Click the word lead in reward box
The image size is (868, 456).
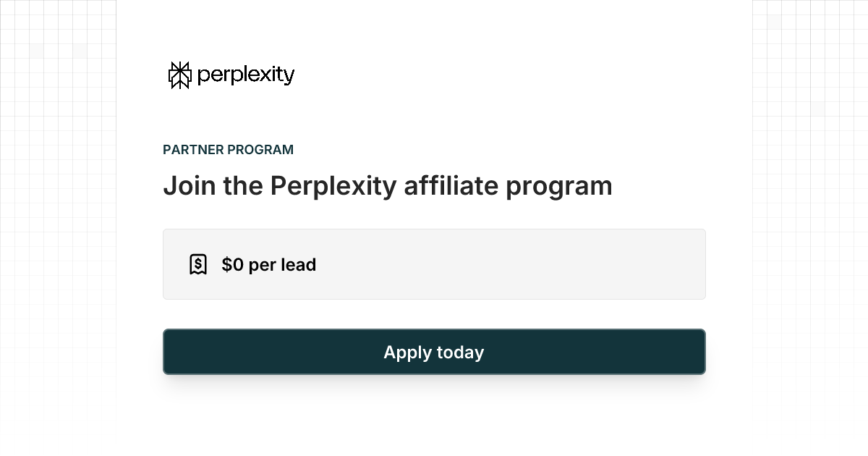point(298,265)
